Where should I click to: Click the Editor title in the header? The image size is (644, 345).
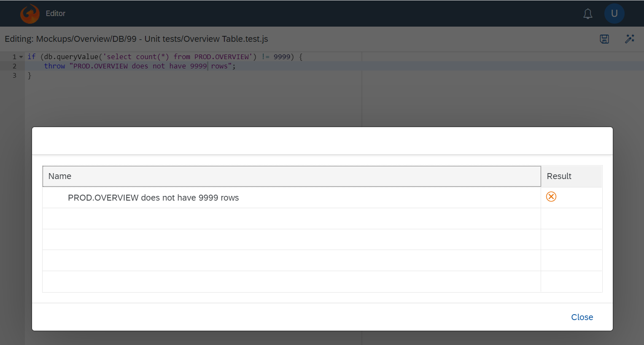pyautogui.click(x=55, y=14)
